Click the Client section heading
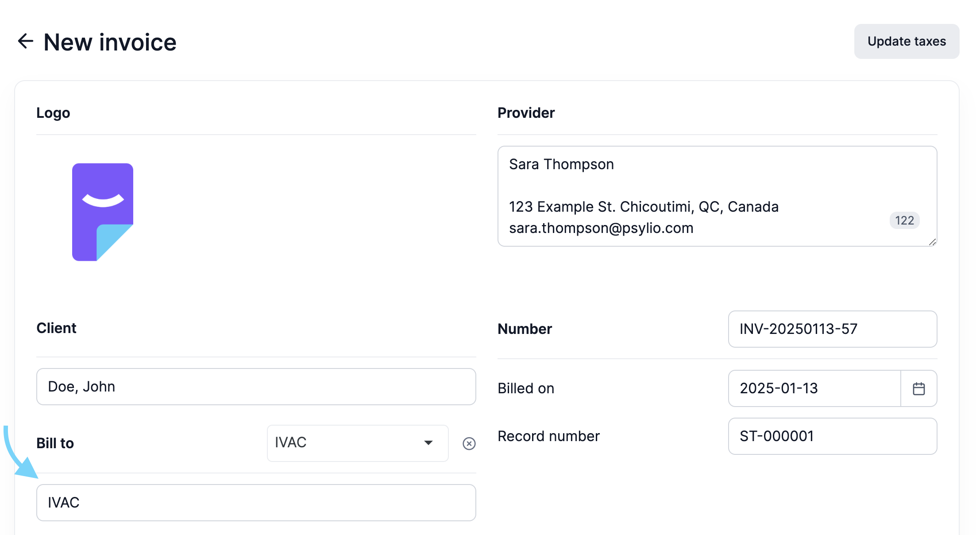Screen dimensions: 980x535 click(x=56, y=328)
